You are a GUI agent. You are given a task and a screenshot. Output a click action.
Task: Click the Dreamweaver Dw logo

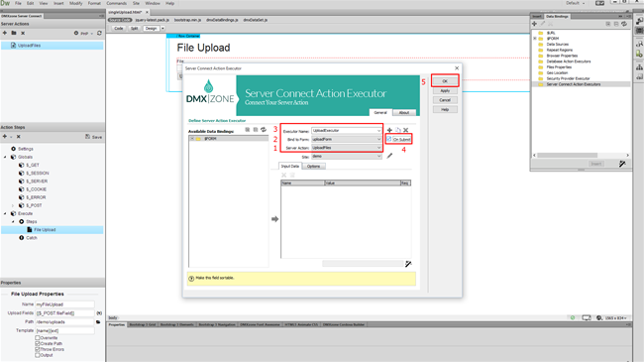click(x=5, y=3)
